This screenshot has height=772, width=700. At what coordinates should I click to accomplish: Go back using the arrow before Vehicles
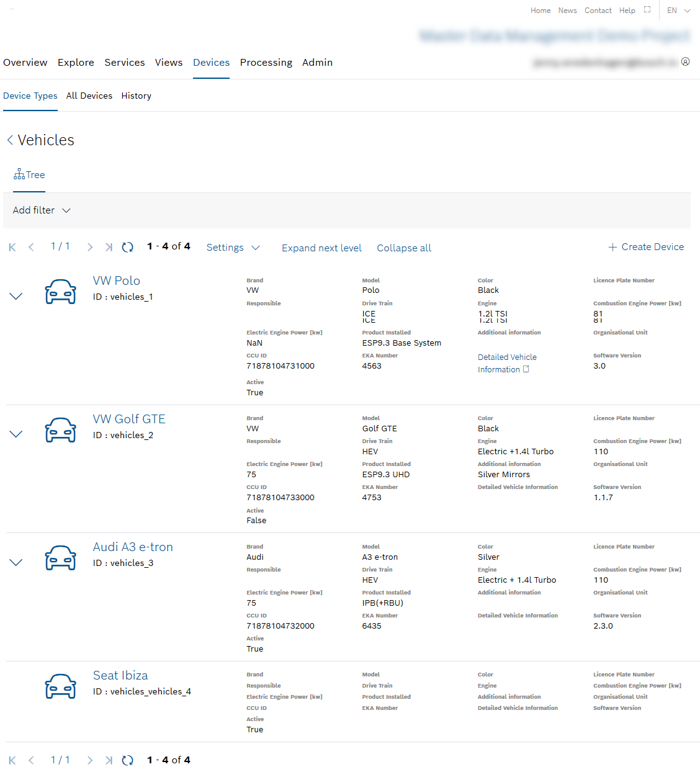10,140
